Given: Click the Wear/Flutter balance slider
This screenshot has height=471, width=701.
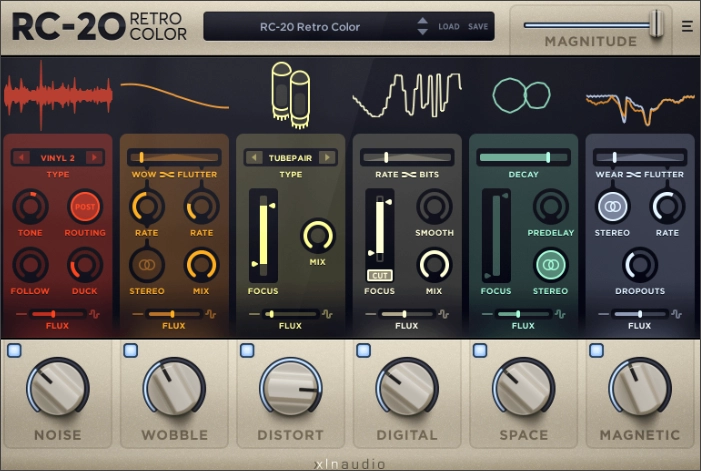Looking at the screenshot, I should [640, 157].
